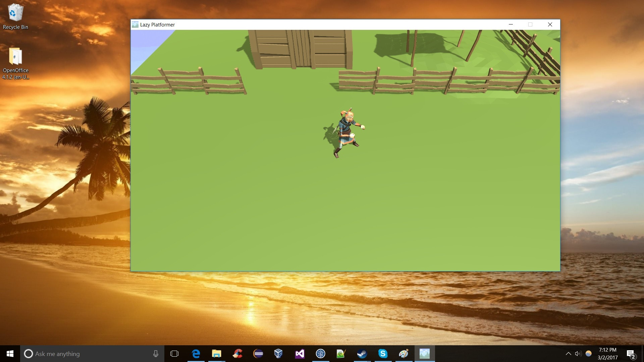The image size is (644, 362).
Task: Select the OpenOffice 4.1.2 desktop folder
Action: (x=15, y=63)
